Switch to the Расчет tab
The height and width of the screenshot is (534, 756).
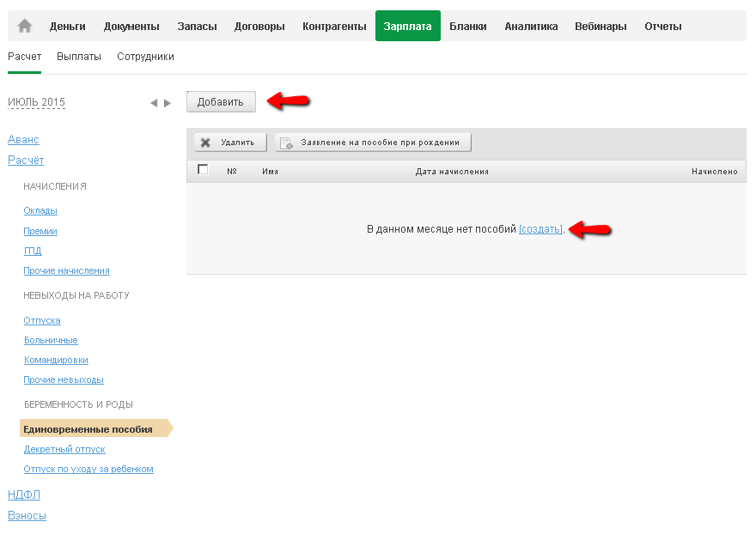tap(25, 57)
